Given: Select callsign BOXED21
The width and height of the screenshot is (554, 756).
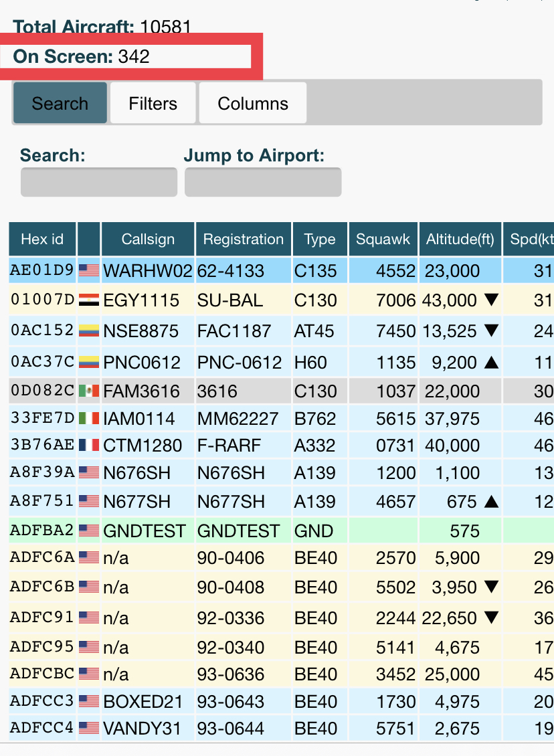Looking at the screenshot, I should point(143,702).
